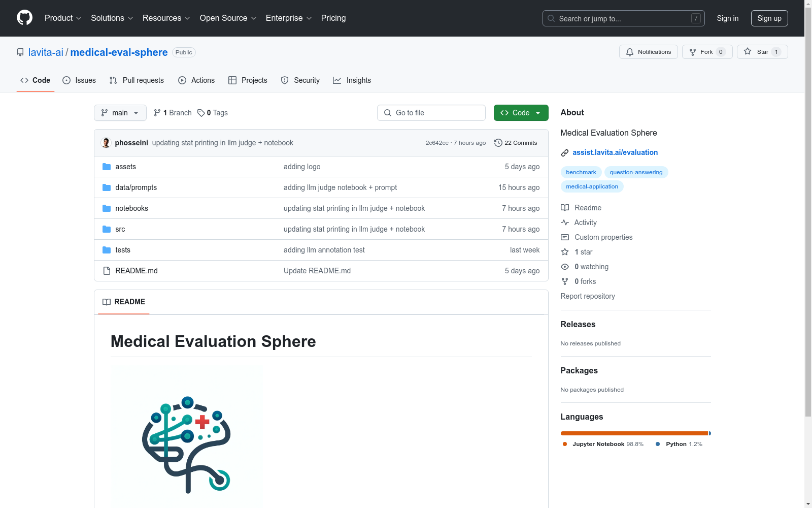
Task: Expand the Enterprise menu
Action: click(x=289, y=18)
